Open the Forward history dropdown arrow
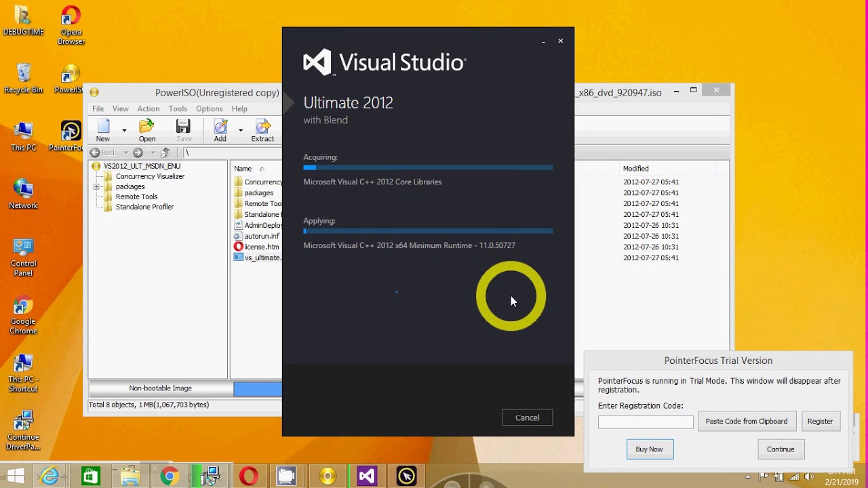The image size is (868, 488). point(153,152)
